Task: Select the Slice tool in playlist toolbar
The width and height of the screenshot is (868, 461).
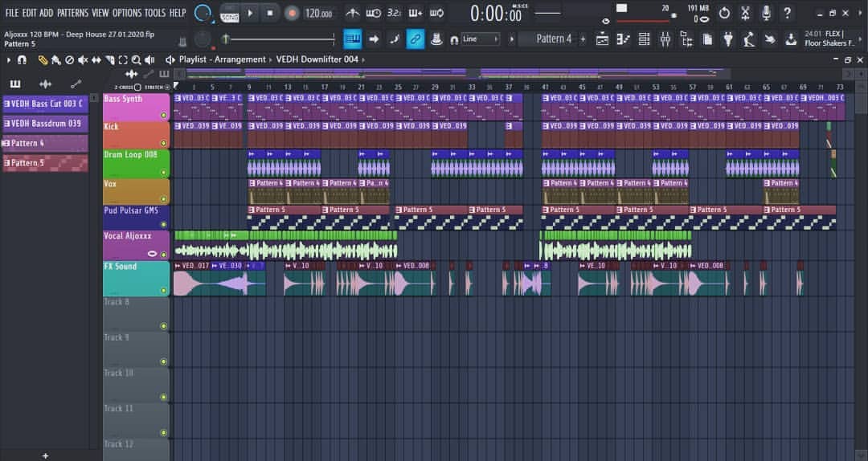Action: (x=109, y=59)
